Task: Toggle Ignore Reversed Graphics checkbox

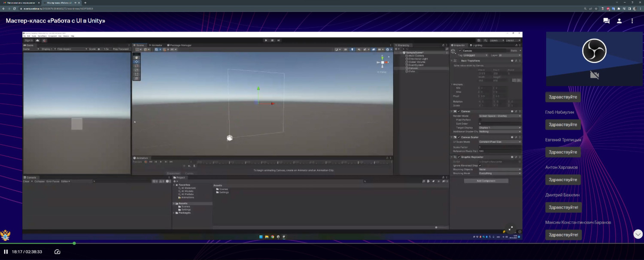Action: (x=480, y=165)
